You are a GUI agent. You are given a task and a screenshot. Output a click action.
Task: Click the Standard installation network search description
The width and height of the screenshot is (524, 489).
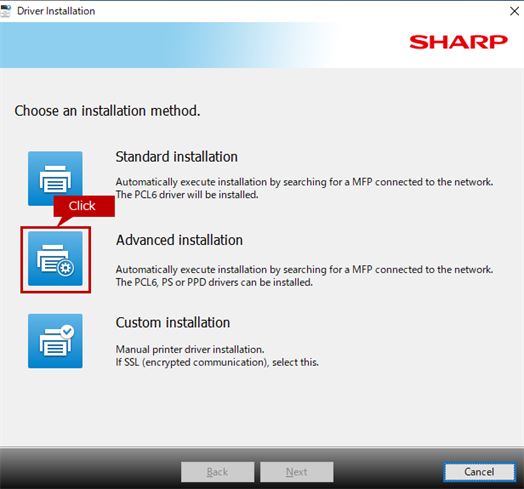coord(304,182)
